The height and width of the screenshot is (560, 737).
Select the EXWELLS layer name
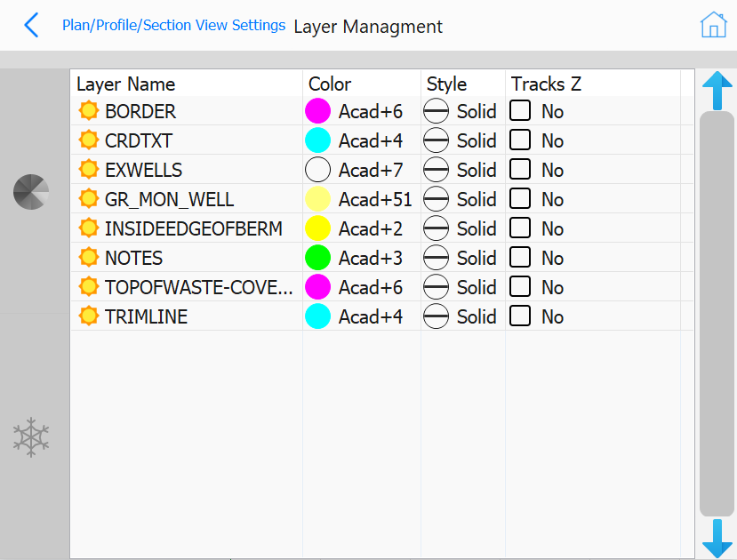(143, 170)
